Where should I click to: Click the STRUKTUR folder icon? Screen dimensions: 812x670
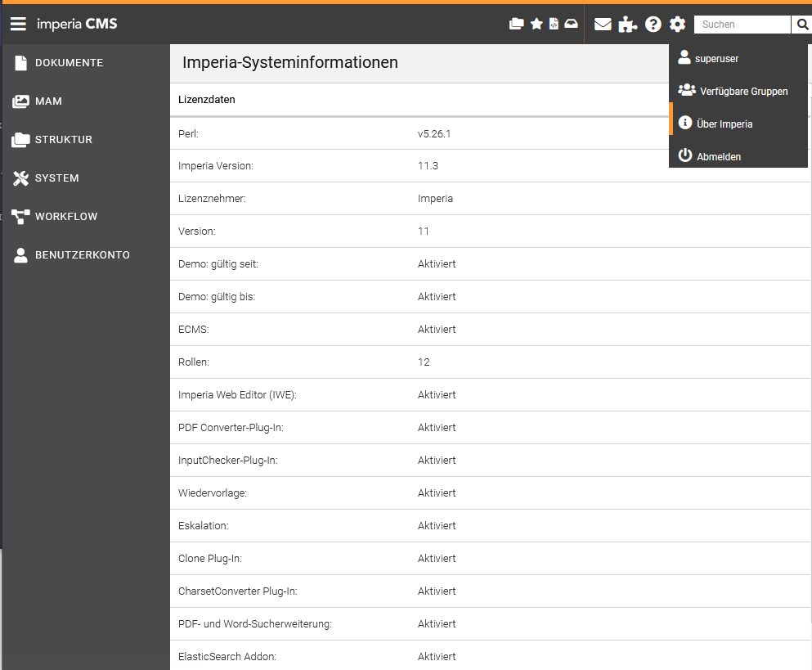[20, 140]
